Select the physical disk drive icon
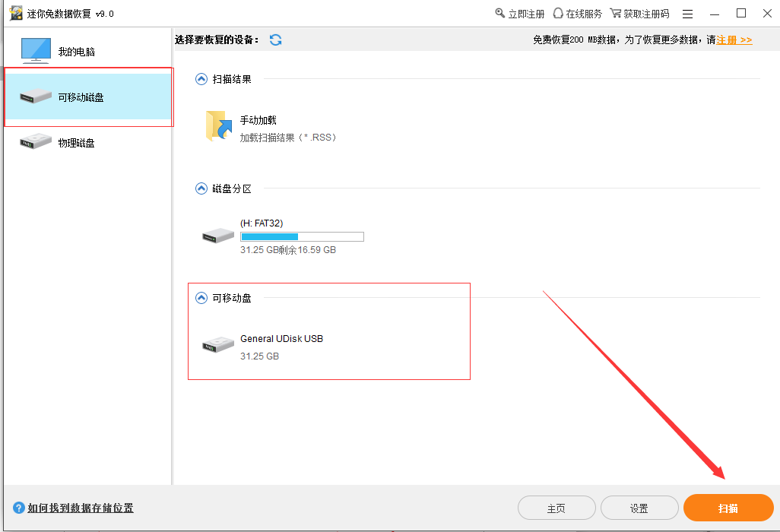This screenshot has width=780, height=532. click(36, 141)
